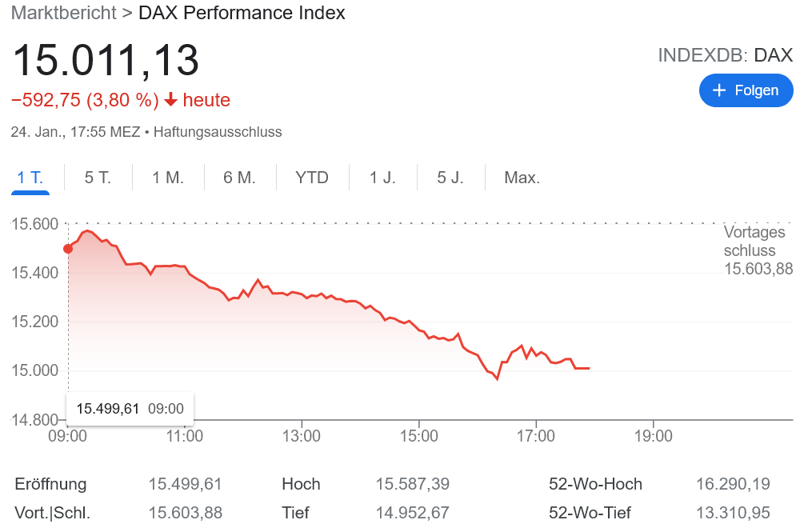The image size is (800, 532).
Task: Open the Marktbericht breadcrumb link
Action: pyautogui.click(x=62, y=13)
